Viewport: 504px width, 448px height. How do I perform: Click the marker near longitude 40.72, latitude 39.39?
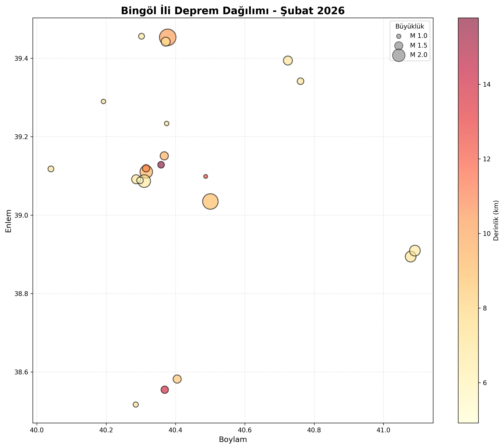tap(288, 61)
